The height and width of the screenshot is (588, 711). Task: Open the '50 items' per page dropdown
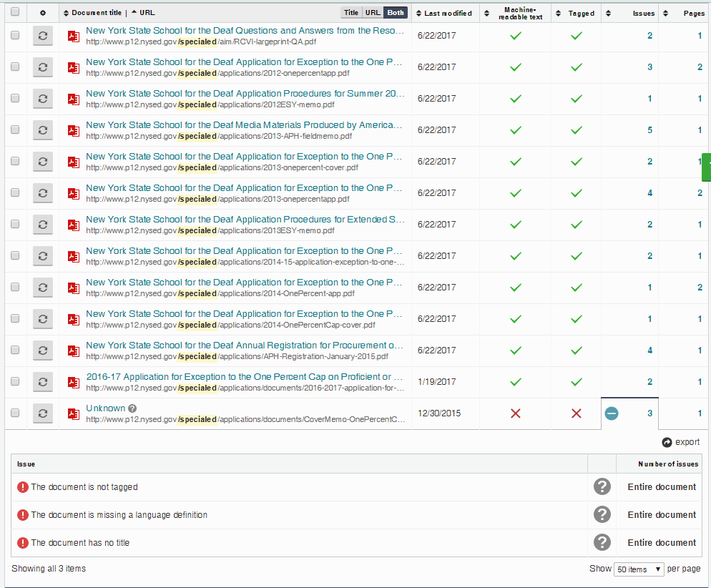pos(639,569)
